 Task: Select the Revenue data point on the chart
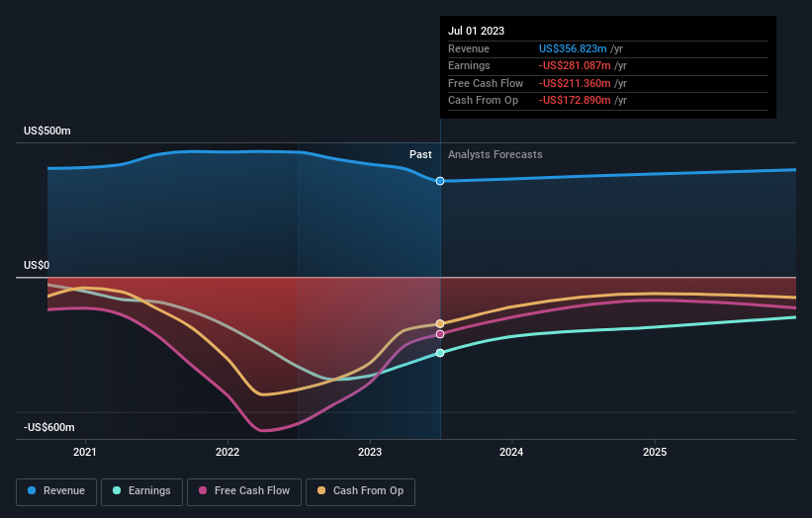[440, 181]
